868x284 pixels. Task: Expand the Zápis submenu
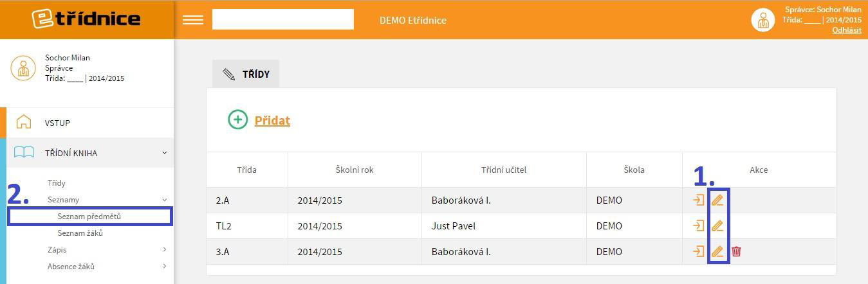[165, 249]
